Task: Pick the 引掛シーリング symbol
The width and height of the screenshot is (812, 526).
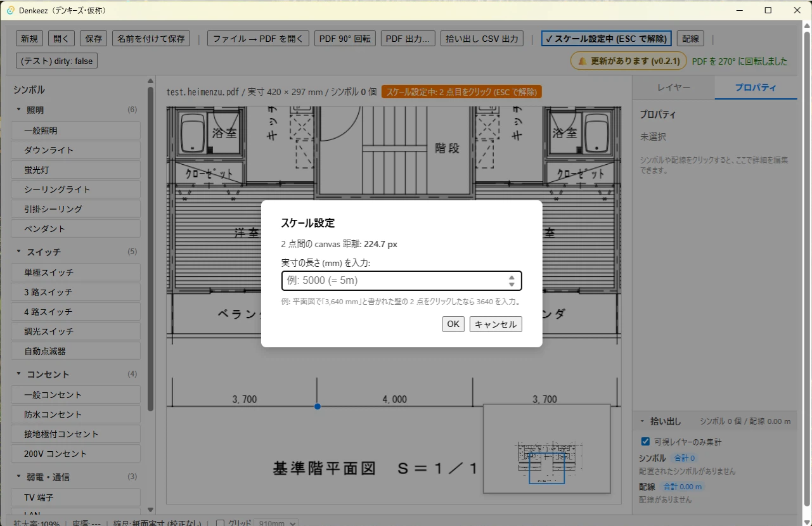Action: pyautogui.click(x=75, y=209)
